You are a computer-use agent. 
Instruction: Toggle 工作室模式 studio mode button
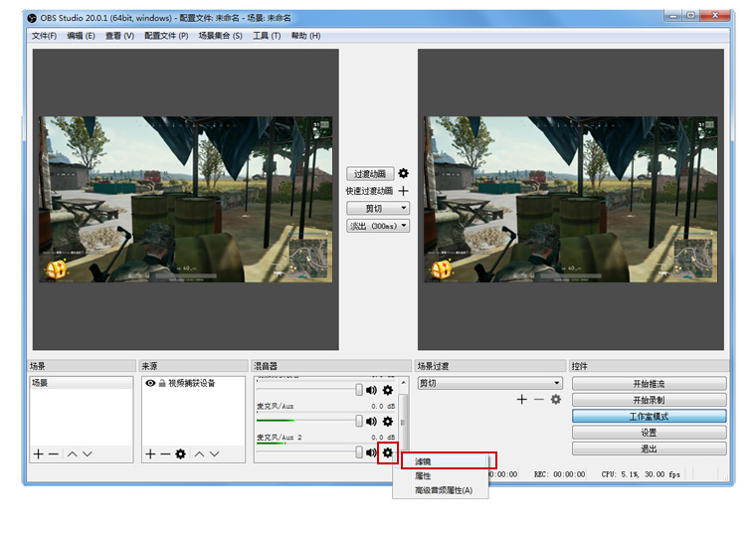click(649, 417)
